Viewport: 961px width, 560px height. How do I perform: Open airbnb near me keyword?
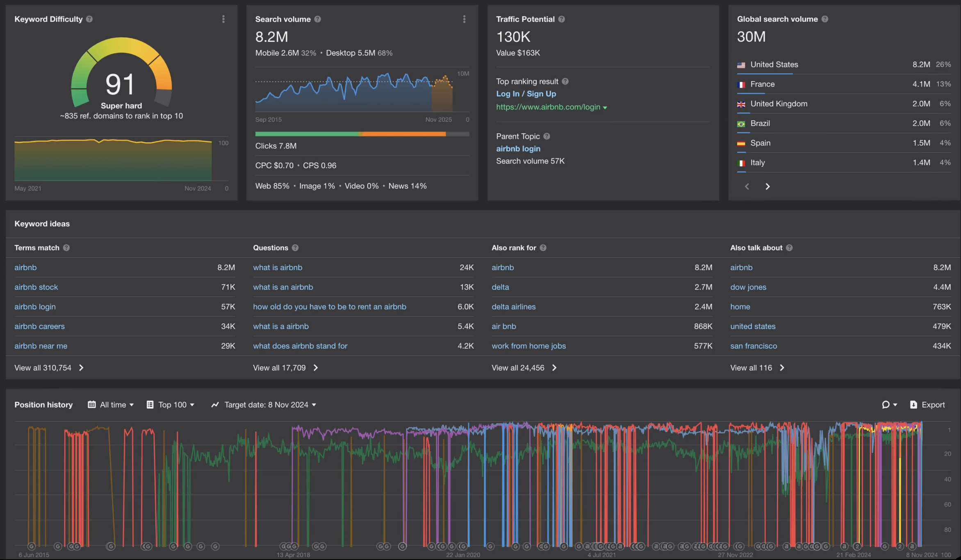point(41,346)
